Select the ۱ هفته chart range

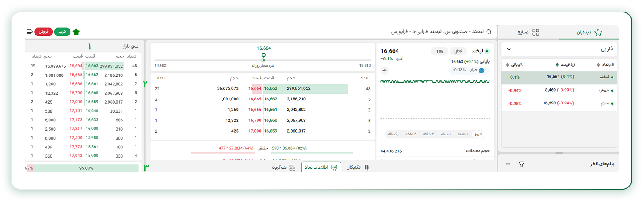click(462, 134)
